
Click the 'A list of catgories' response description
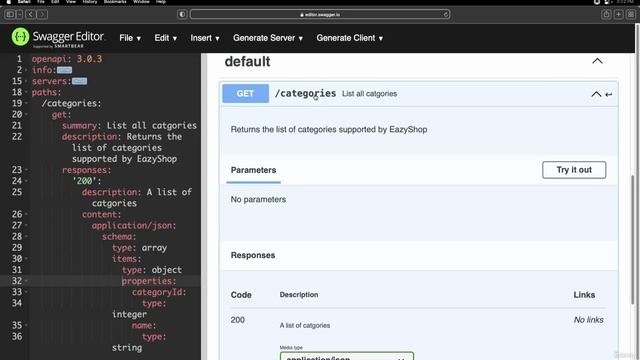[305, 325]
